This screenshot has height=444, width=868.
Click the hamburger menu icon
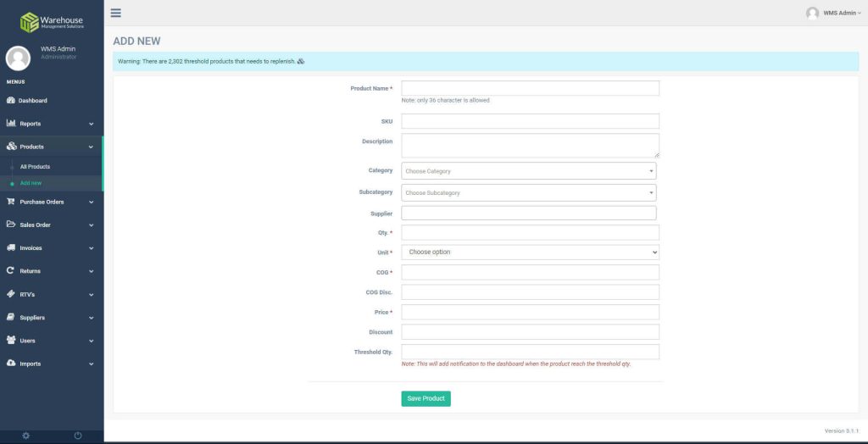(x=115, y=13)
